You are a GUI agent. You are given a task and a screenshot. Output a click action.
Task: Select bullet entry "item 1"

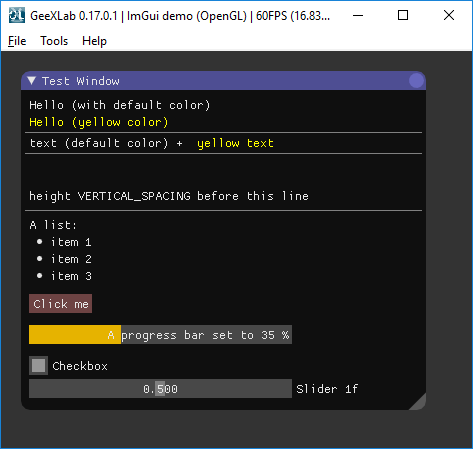click(64, 242)
